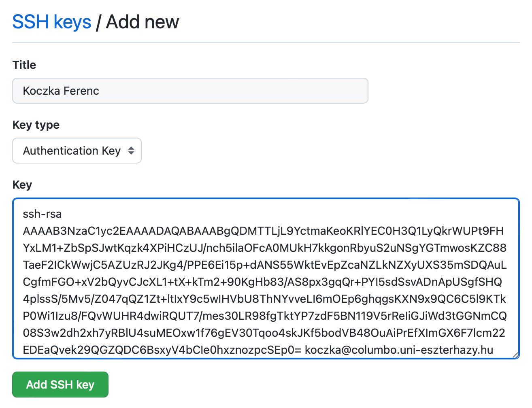Click key line starting with YxLM1+ZbSpSJ
This screenshot has height=408, width=532.
click(x=264, y=248)
